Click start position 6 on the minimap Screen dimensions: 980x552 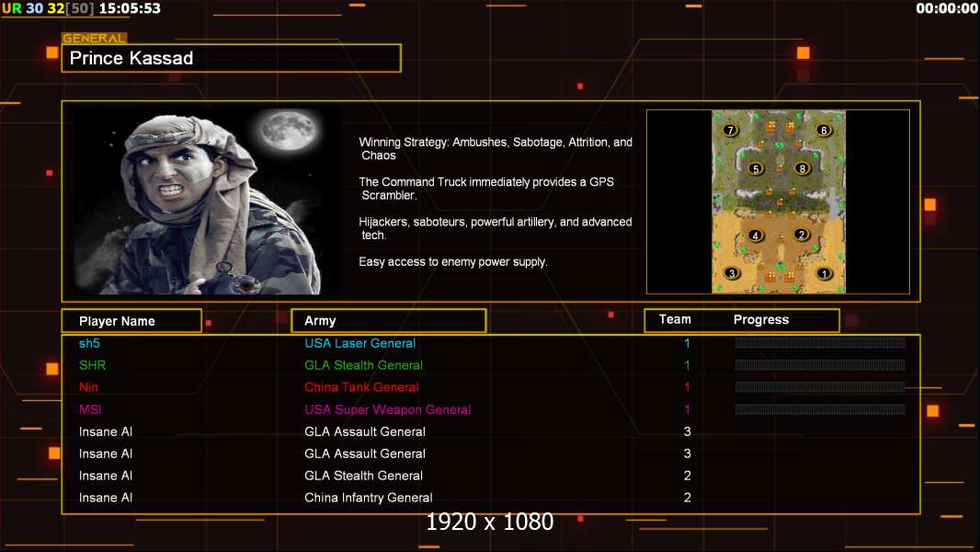pyautogui.click(x=824, y=130)
